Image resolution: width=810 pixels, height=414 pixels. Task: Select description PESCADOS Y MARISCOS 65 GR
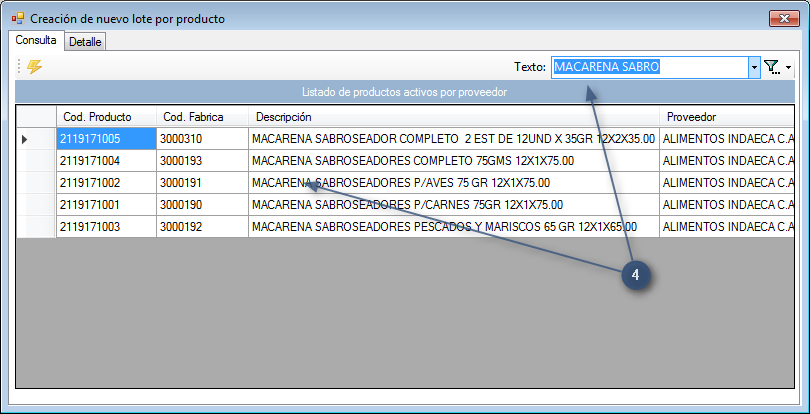tap(454, 226)
